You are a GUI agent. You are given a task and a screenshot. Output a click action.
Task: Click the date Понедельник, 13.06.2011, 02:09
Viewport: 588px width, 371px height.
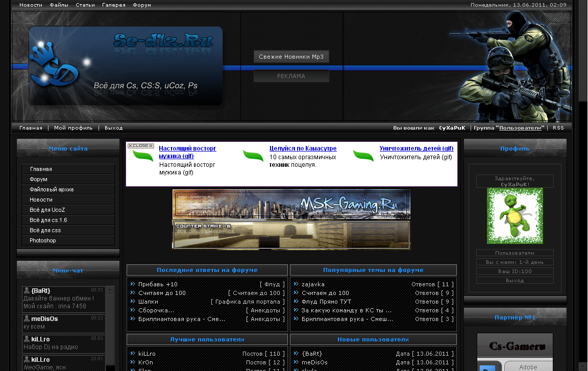coord(518,5)
